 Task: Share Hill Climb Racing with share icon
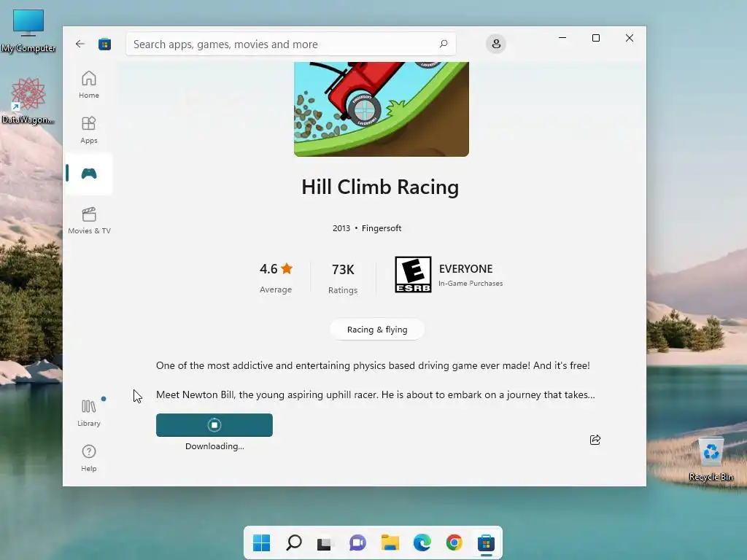point(595,440)
